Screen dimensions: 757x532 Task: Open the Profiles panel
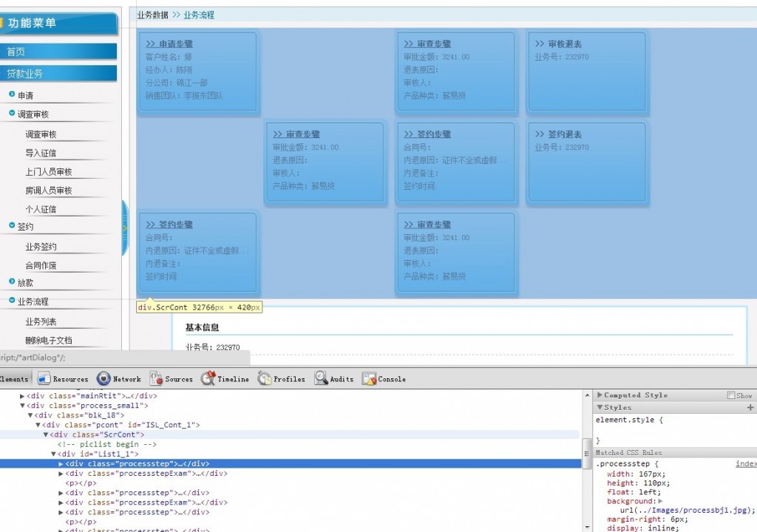[x=282, y=379]
